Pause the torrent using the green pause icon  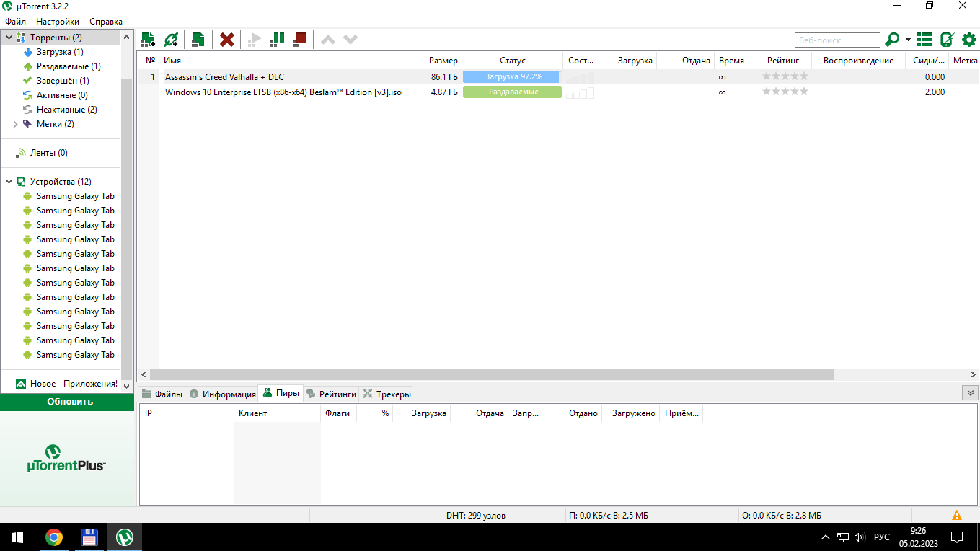tap(277, 40)
